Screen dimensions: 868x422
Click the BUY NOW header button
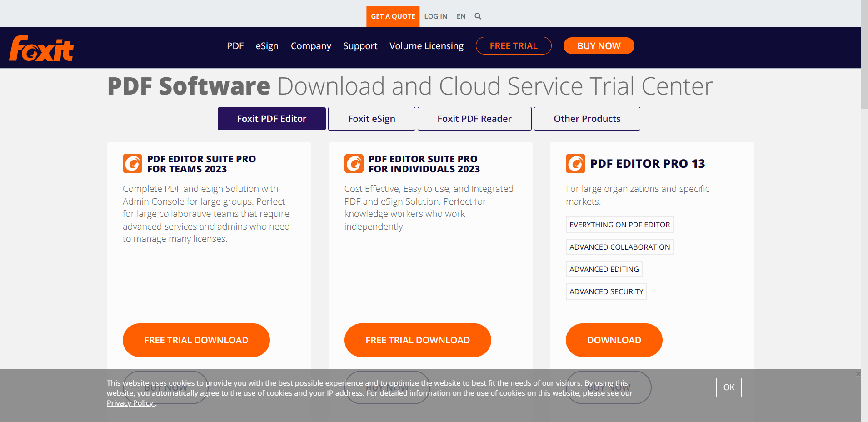(599, 46)
